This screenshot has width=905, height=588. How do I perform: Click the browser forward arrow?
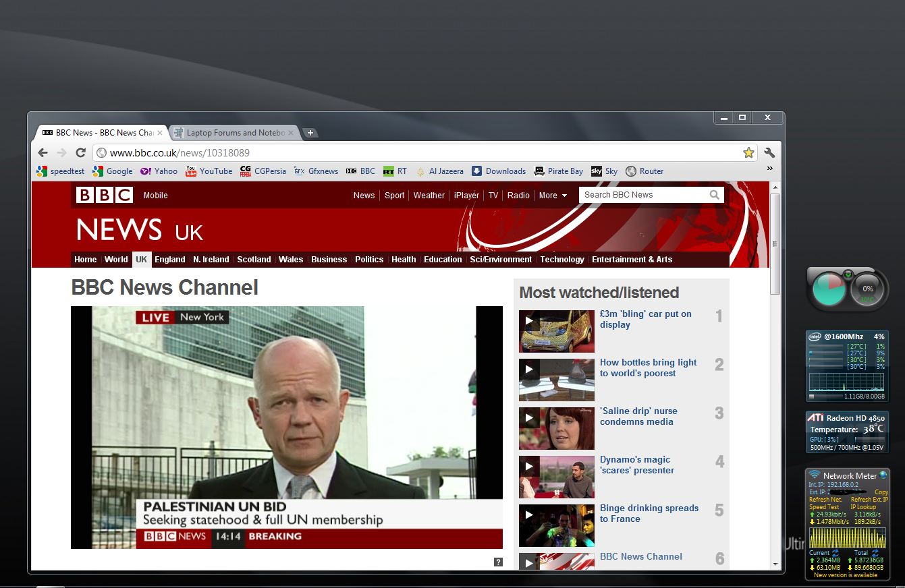tap(62, 153)
